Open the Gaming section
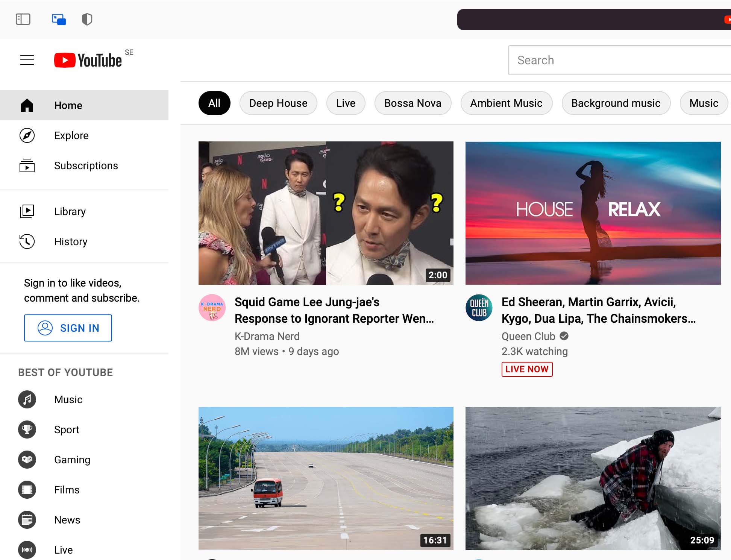The height and width of the screenshot is (560, 731). [72, 460]
